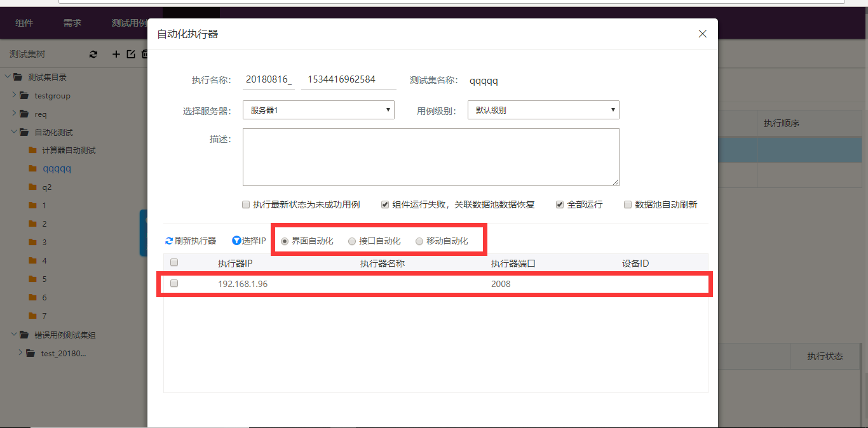Select the 移动自动化 radio button

click(x=419, y=241)
